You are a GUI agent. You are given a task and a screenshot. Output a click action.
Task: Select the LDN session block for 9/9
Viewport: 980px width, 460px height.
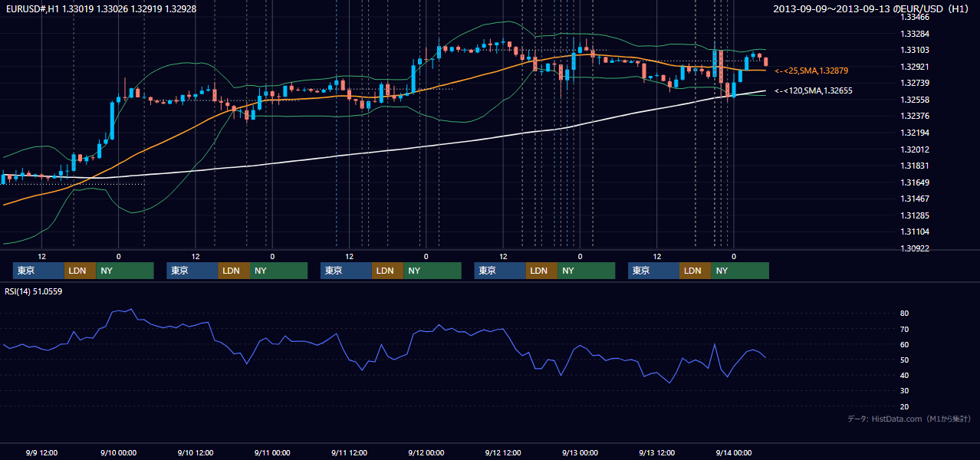click(80, 271)
